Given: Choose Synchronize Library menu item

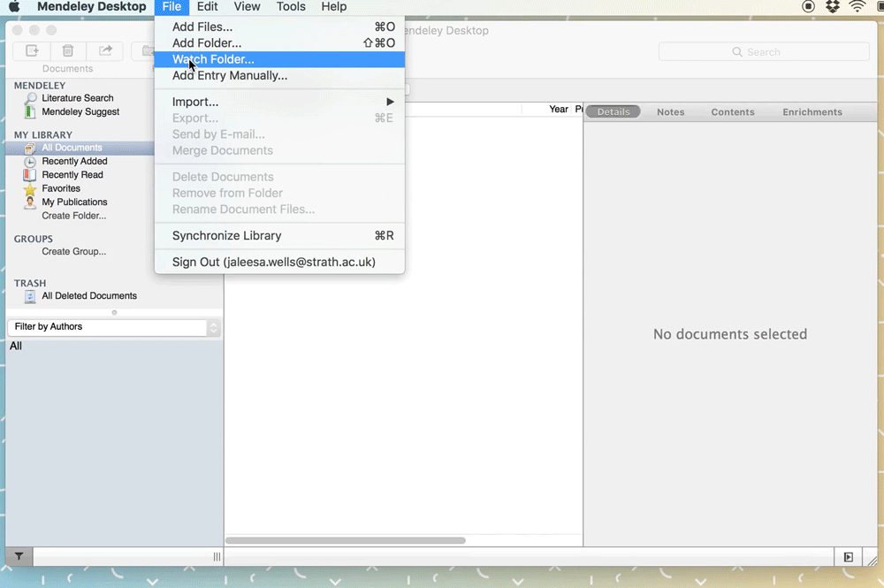Looking at the screenshot, I should tap(279, 236).
